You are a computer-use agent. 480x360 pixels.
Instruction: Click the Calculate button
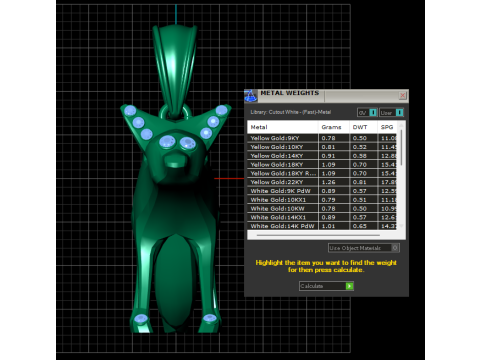[326, 286]
